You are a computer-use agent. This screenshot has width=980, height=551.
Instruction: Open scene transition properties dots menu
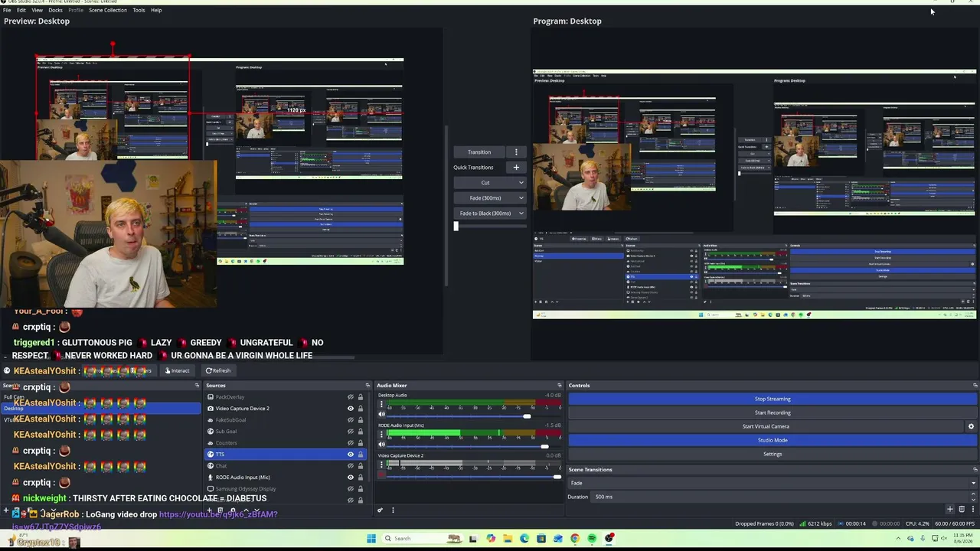point(972,509)
